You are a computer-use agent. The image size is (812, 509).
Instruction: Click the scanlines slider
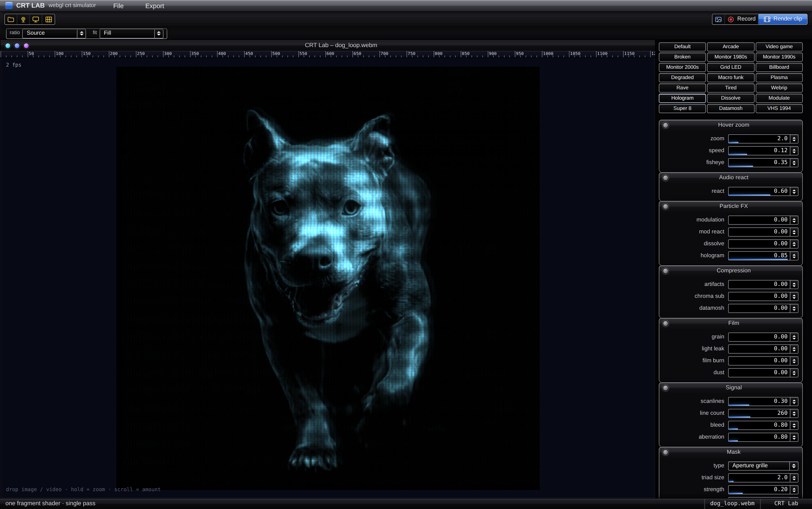(759, 401)
